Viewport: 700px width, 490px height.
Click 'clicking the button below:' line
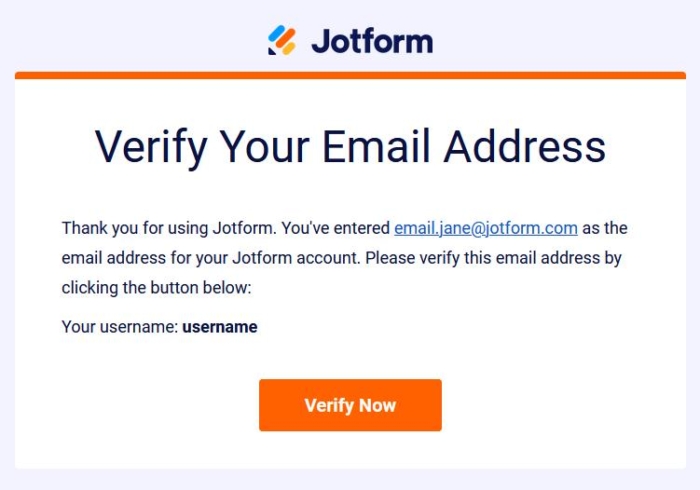tap(157, 288)
